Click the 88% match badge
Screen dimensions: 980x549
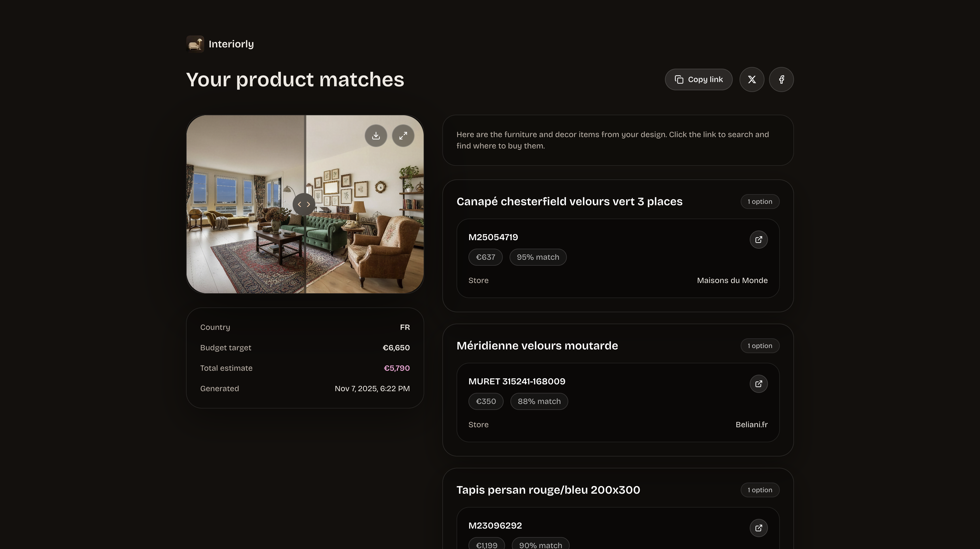pos(539,401)
